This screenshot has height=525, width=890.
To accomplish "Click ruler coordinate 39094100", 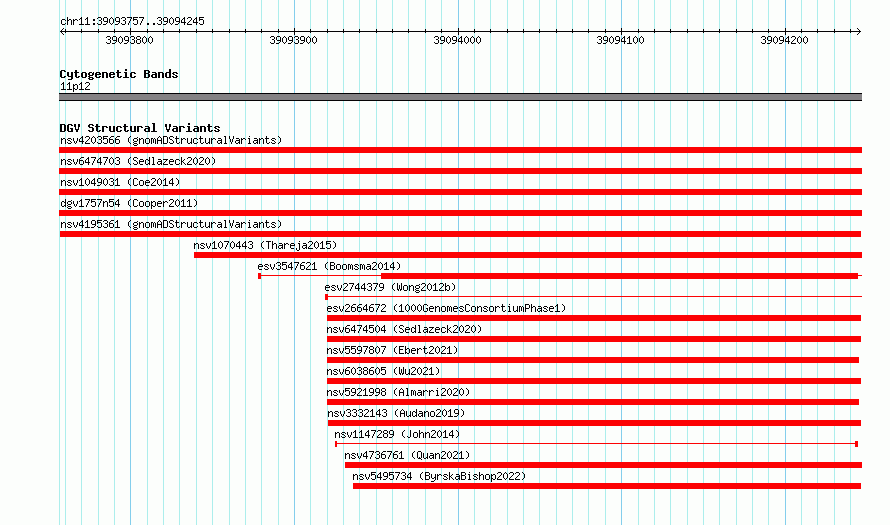I will (x=620, y=40).
